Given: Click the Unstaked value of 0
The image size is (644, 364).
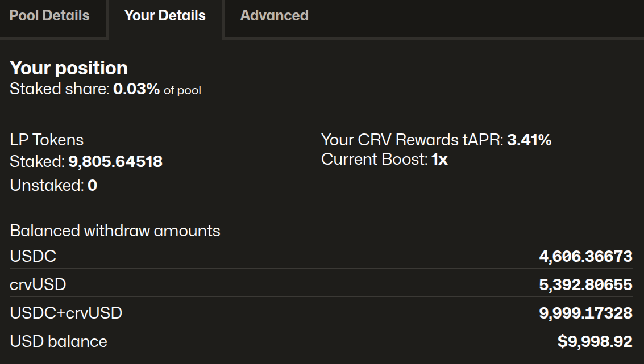Looking at the screenshot, I should 92,186.
